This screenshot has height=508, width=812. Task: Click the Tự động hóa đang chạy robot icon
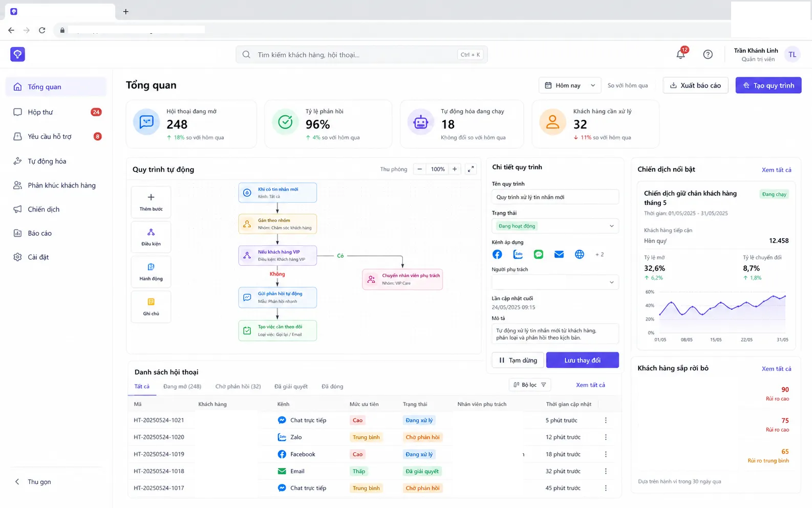point(420,122)
